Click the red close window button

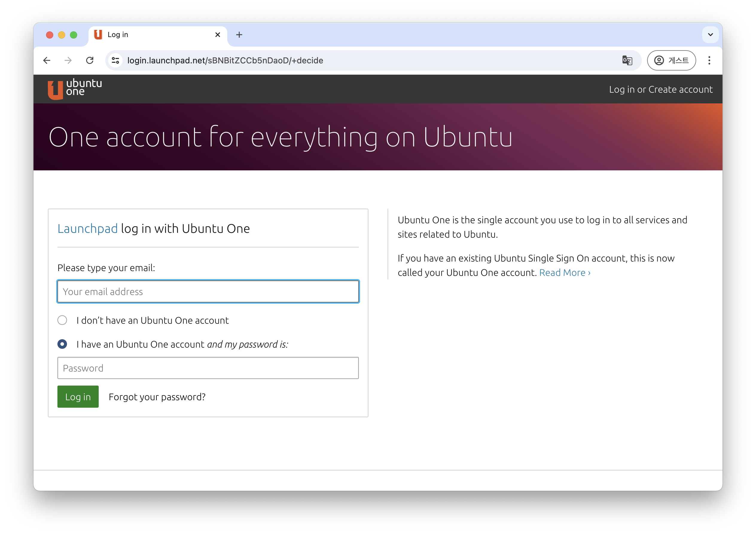[x=49, y=35]
